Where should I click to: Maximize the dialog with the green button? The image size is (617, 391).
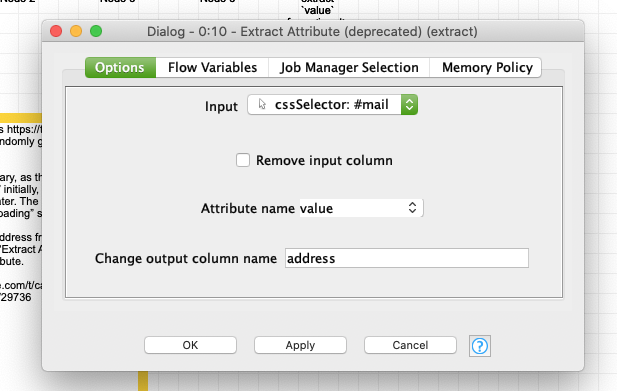96,31
